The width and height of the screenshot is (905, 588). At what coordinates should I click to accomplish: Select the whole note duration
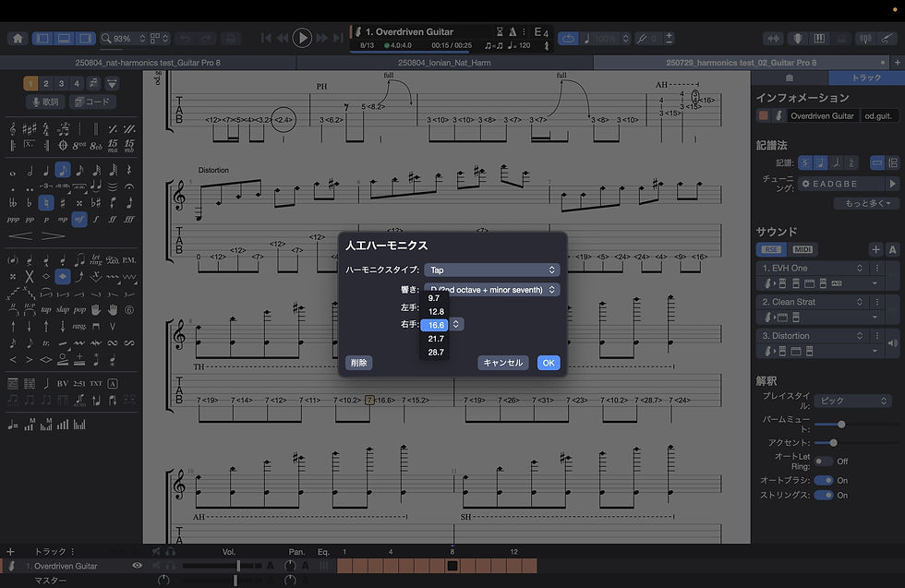click(13, 172)
